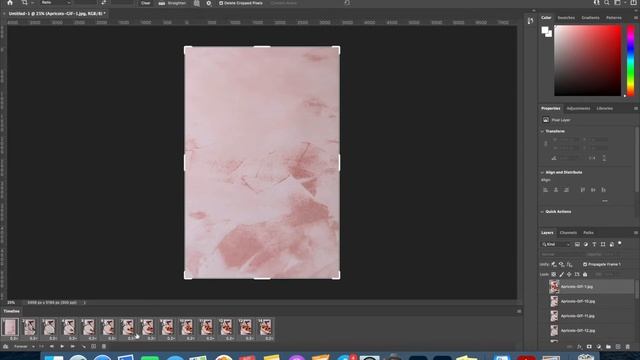Click the Lock image pixels brush icon

click(x=561, y=274)
